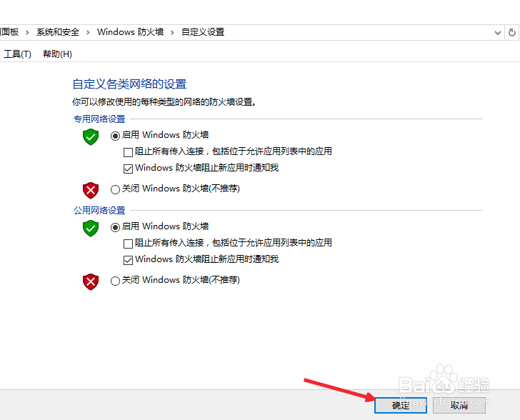Click the 专用网络设置 section heading
Viewport: 520px width, 420px height.
pyautogui.click(x=99, y=119)
